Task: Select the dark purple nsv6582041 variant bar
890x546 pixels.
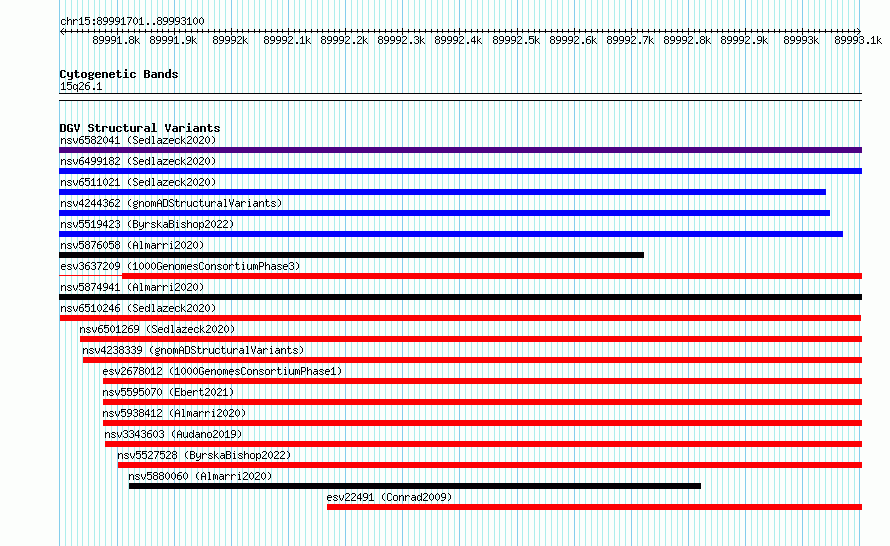Action: tap(460, 150)
